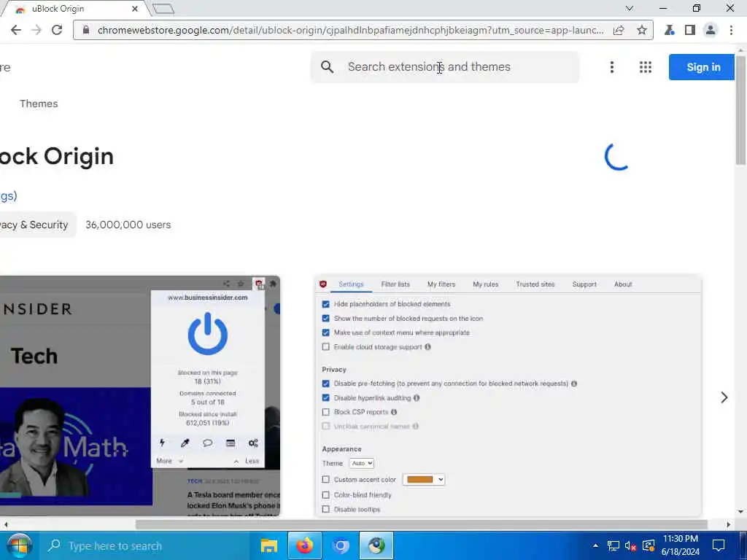
Task: Click the zapper lightning icon
Action: (x=162, y=443)
